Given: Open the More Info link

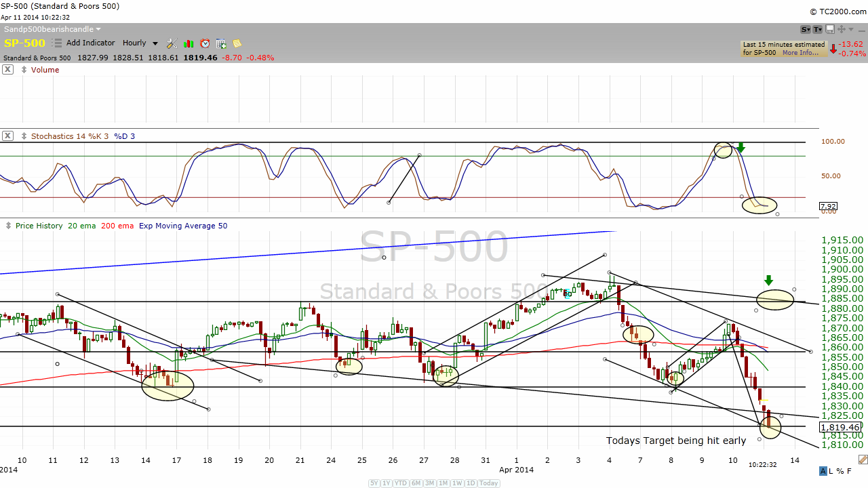Looking at the screenshot, I should (800, 53).
